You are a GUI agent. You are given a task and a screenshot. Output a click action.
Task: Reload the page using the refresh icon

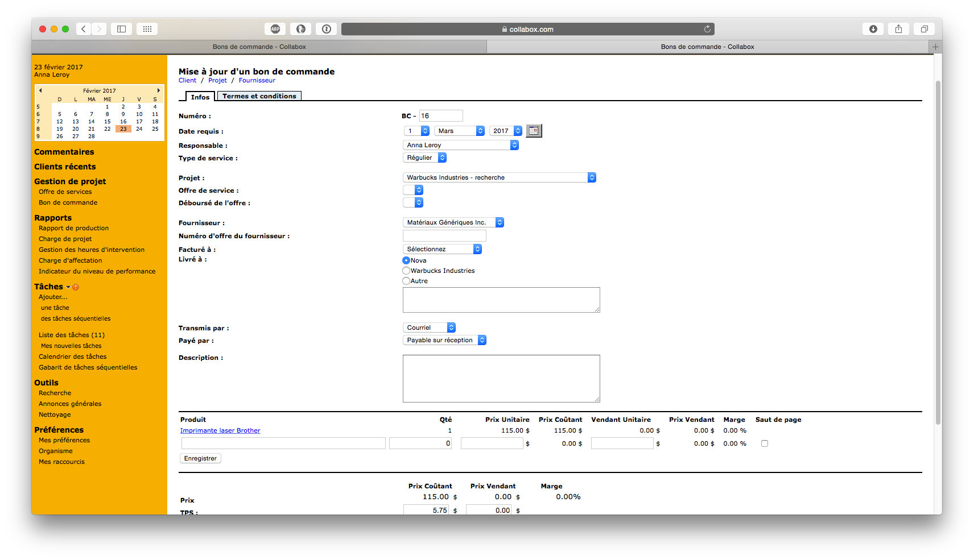coord(707,29)
